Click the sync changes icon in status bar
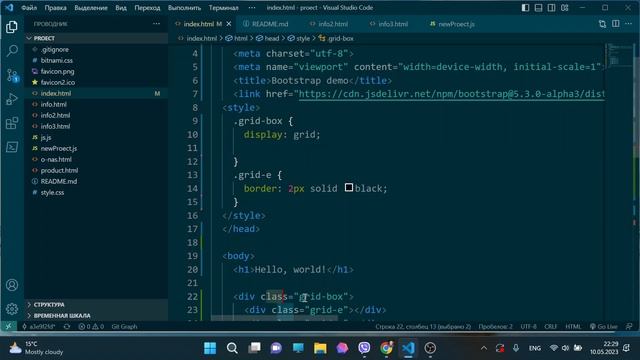The image size is (640, 360). coord(67,327)
